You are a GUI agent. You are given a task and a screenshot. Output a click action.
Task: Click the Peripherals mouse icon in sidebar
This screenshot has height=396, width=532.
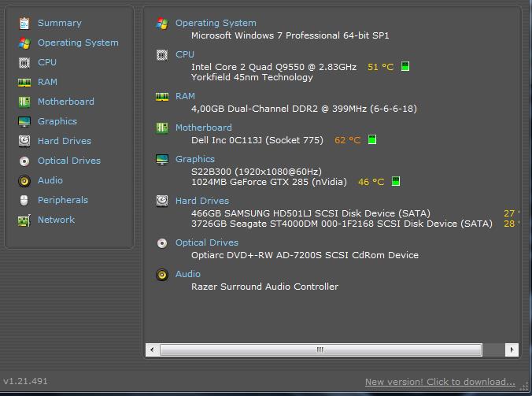pos(24,200)
